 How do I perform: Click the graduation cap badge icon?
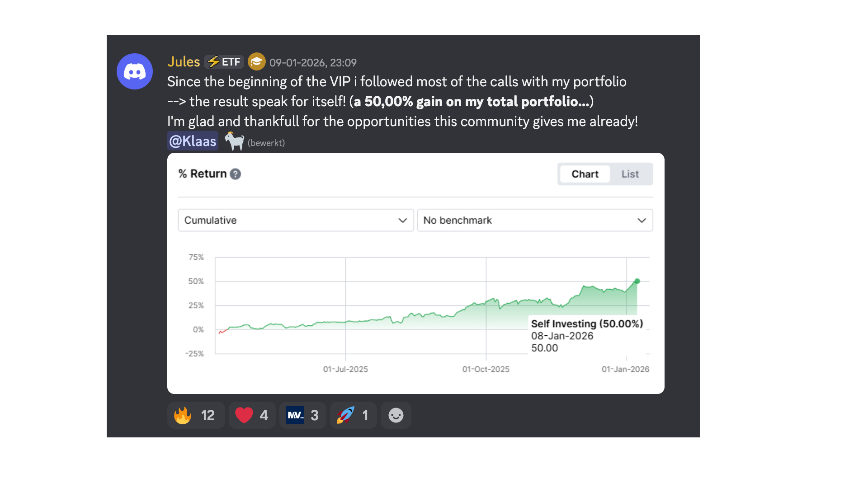[256, 62]
